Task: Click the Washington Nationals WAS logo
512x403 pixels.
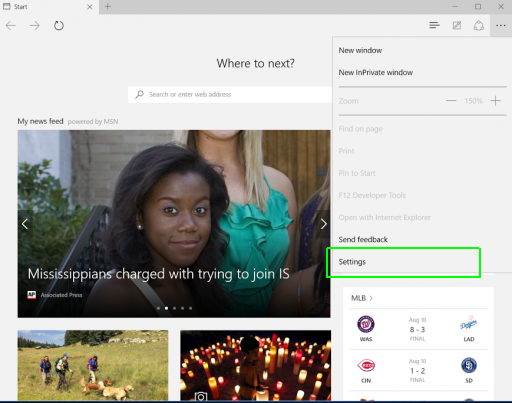Action: 366,324
